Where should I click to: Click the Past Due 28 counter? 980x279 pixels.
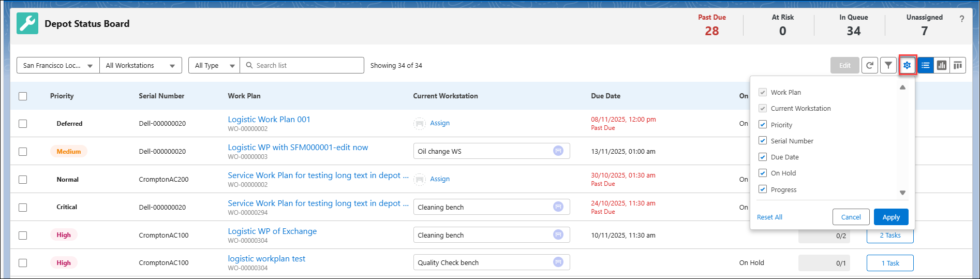(712, 25)
